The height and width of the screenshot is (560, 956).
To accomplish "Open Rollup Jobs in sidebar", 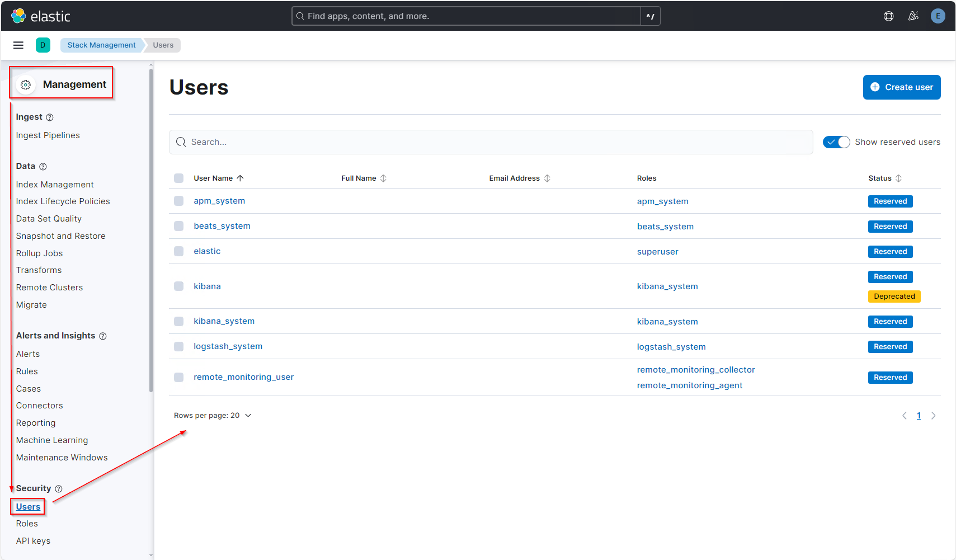I will pyautogui.click(x=40, y=253).
